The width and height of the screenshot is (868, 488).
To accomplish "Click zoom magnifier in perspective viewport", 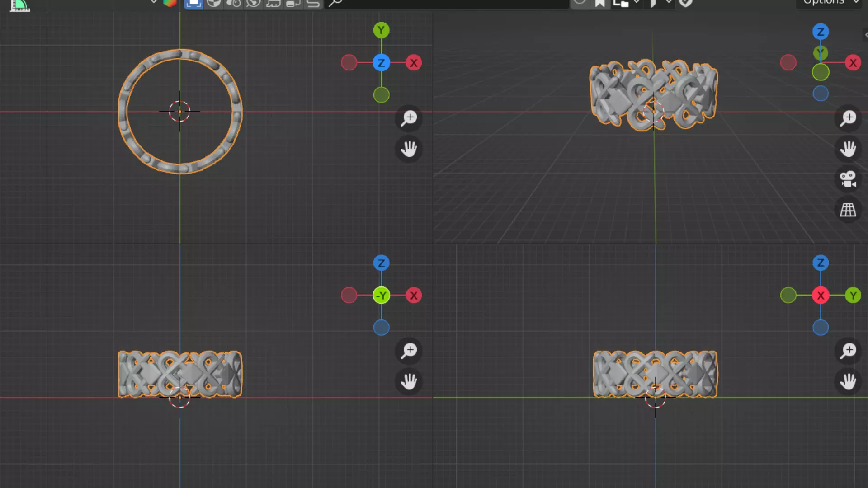I will pyautogui.click(x=848, y=118).
